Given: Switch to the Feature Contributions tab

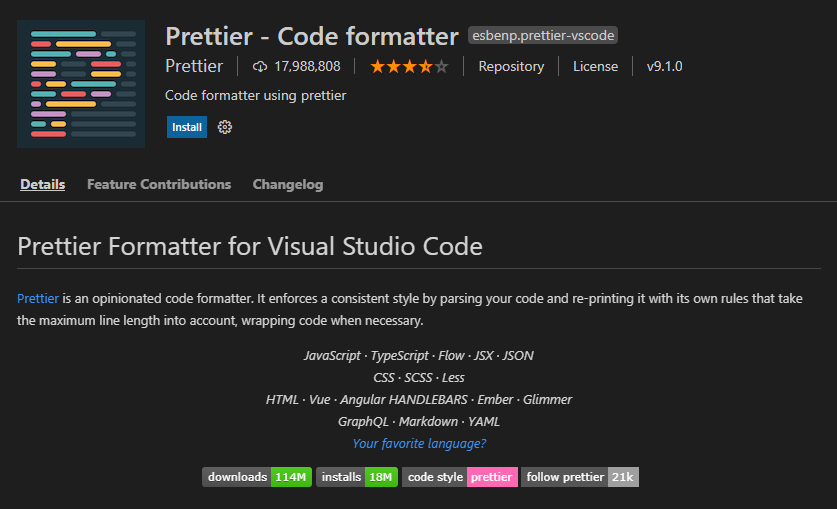Looking at the screenshot, I should [x=159, y=184].
